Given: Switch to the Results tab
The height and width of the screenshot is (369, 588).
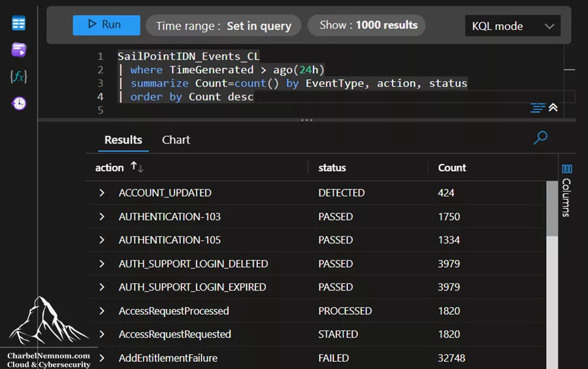Looking at the screenshot, I should coord(123,140).
